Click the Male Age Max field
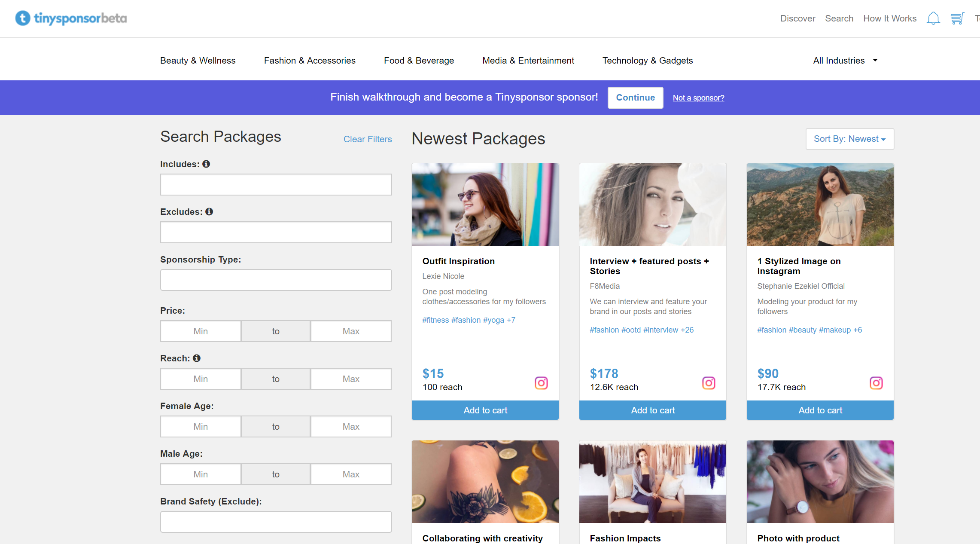980x544 pixels. pyautogui.click(x=351, y=474)
